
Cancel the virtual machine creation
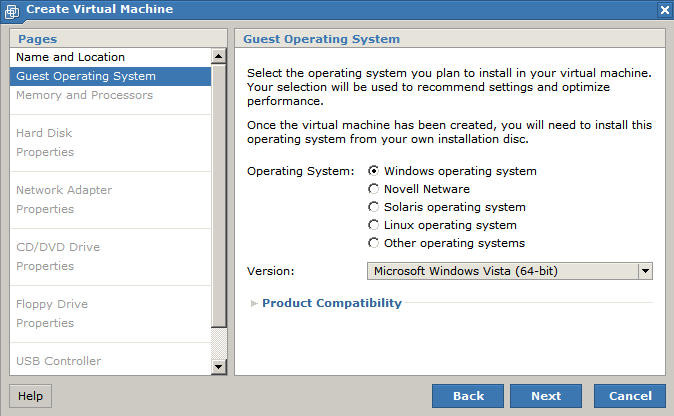[630, 396]
